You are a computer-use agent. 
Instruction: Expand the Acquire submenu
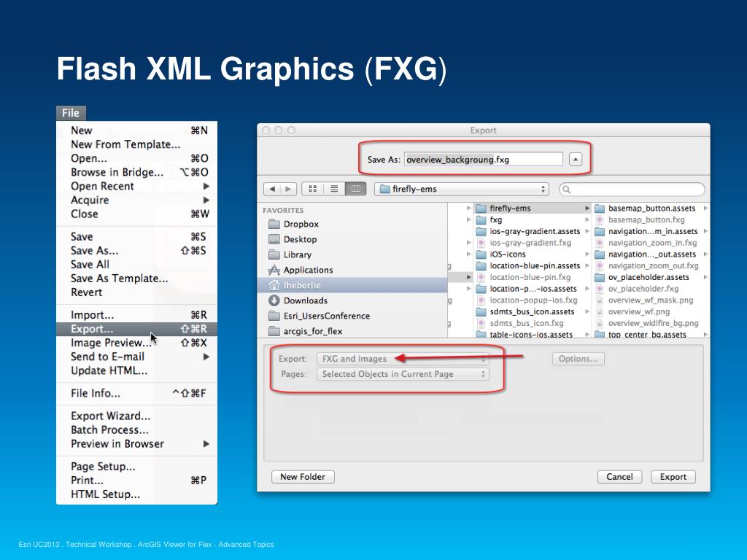[136, 200]
